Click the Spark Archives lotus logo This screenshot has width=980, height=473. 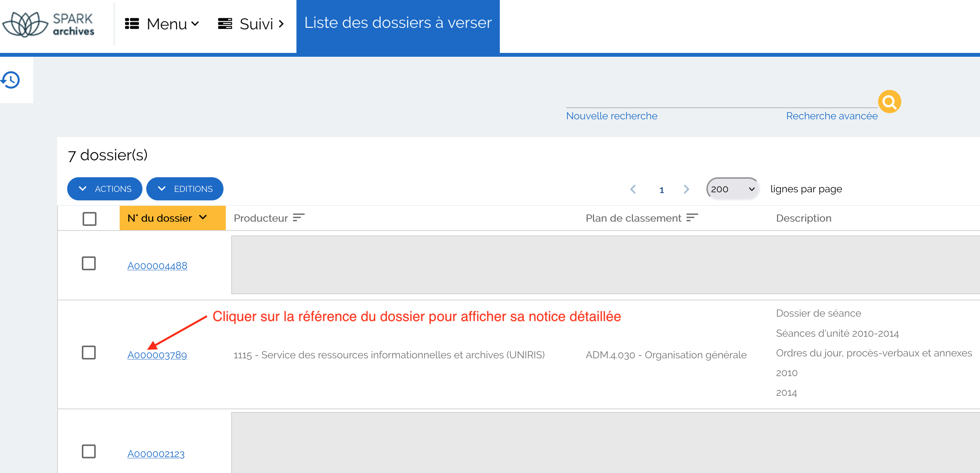click(x=25, y=24)
